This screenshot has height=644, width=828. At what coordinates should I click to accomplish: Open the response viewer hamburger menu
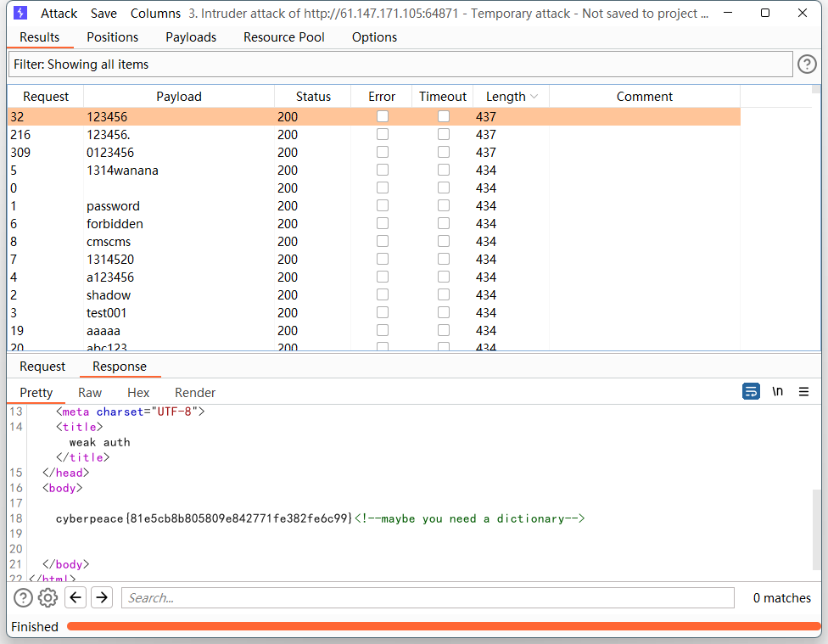(x=803, y=391)
